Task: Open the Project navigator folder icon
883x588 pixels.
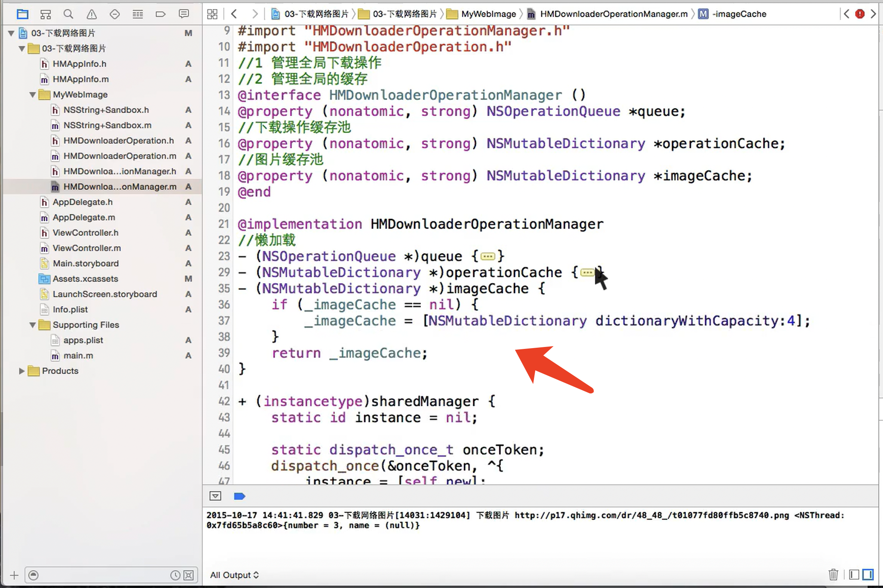Action: pyautogui.click(x=23, y=14)
